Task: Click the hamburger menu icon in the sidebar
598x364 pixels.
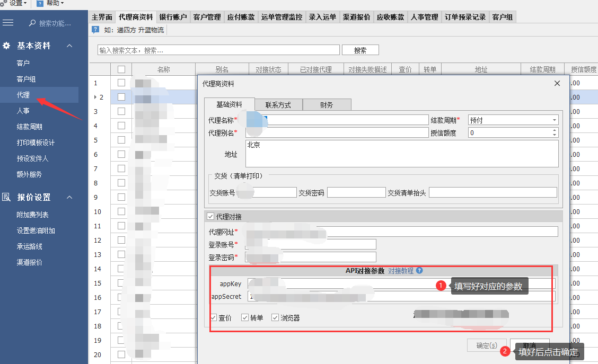Action: pos(8,22)
